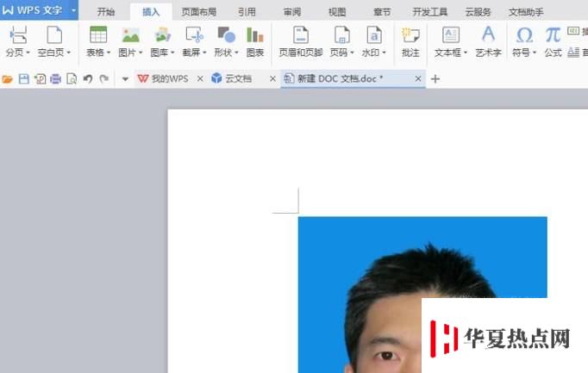588x373 pixels.
Task: Expand the 图库 dropdown arrow
Action: pos(172,53)
